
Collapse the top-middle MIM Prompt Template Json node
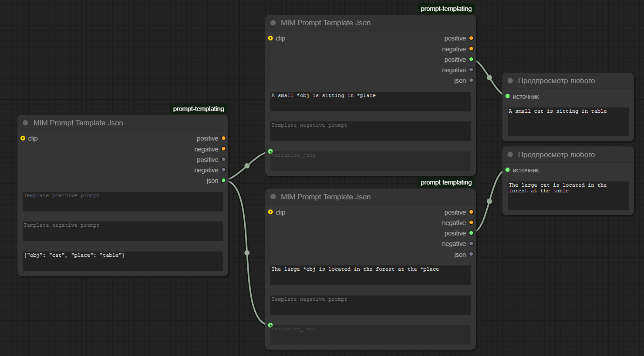pyautogui.click(x=273, y=23)
